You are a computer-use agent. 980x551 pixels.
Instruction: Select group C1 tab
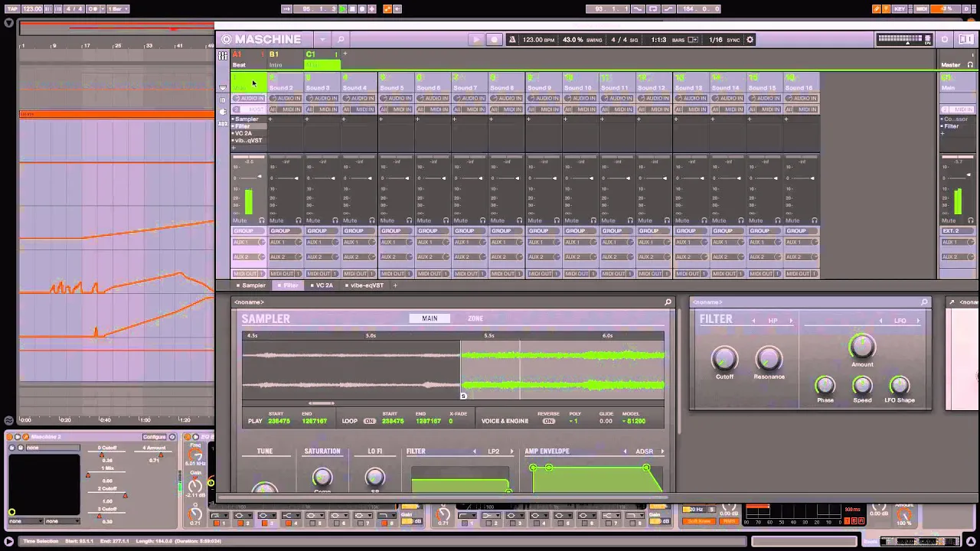point(322,60)
